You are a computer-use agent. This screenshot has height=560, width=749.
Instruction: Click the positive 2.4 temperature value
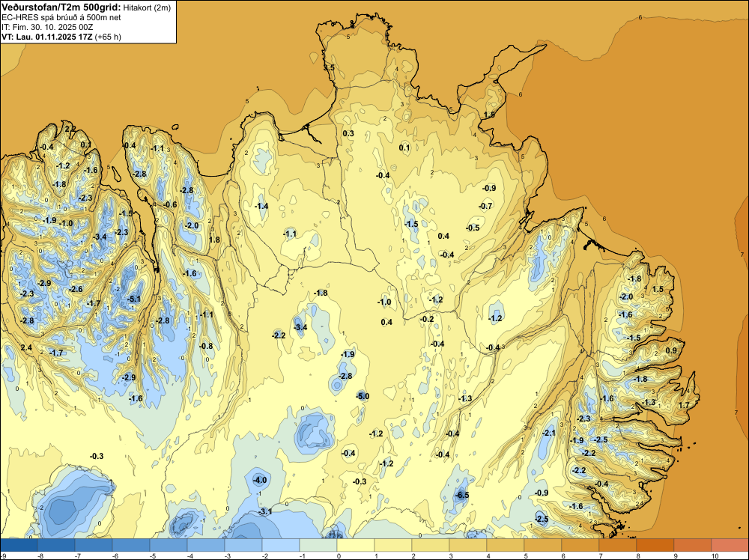26,347
